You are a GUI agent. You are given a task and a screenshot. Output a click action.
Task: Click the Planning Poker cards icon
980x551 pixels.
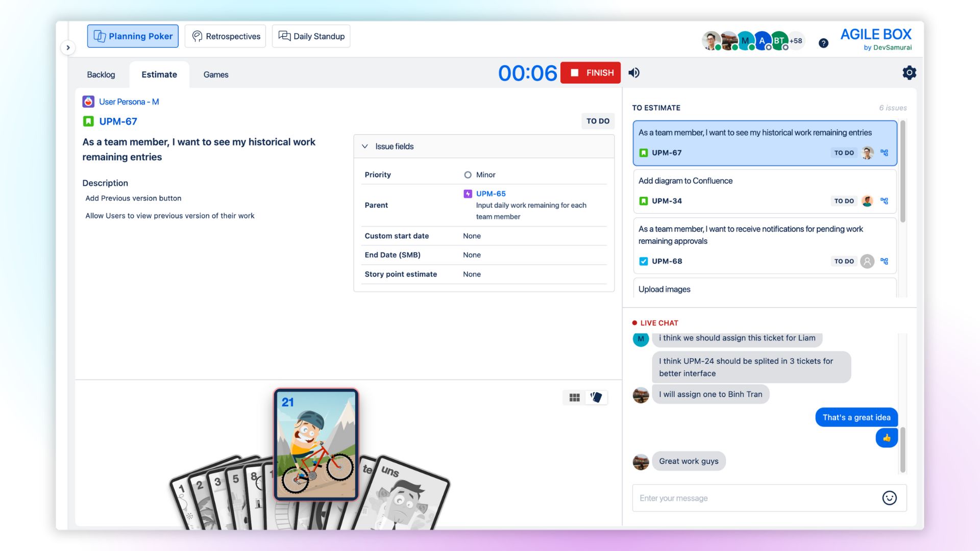99,36
